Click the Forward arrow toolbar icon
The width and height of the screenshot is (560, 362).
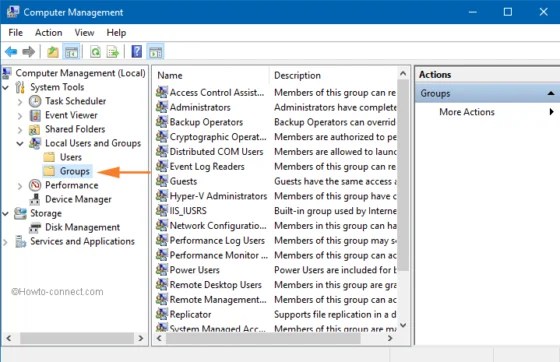click(29, 52)
